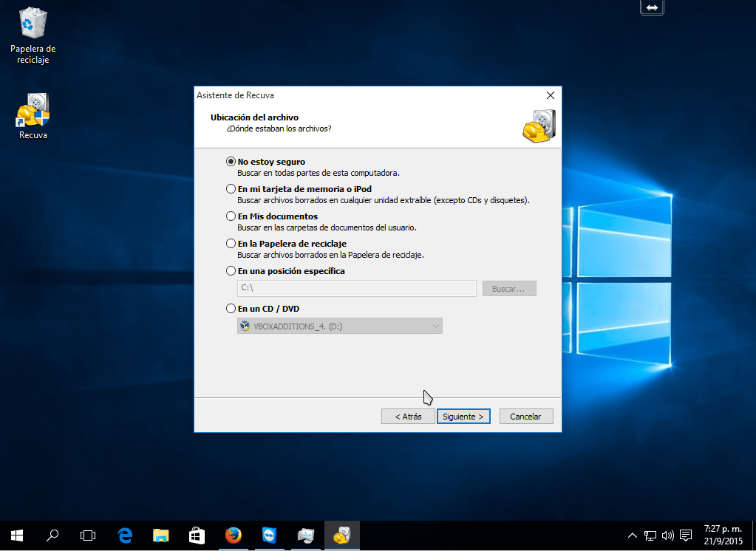Click 'Buscar en las carpetas de documentos del usuario.'
The height and width of the screenshot is (551, 756).
click(x=327, y=227)
